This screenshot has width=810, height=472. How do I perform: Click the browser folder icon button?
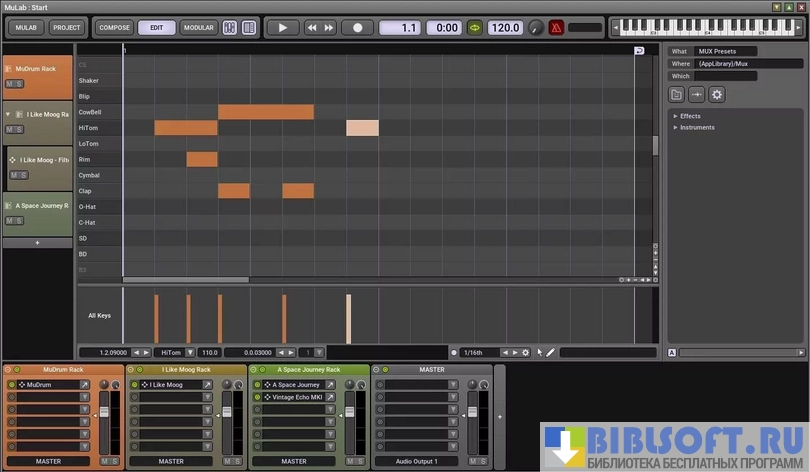pyautogui.click(x=677, y=94)
